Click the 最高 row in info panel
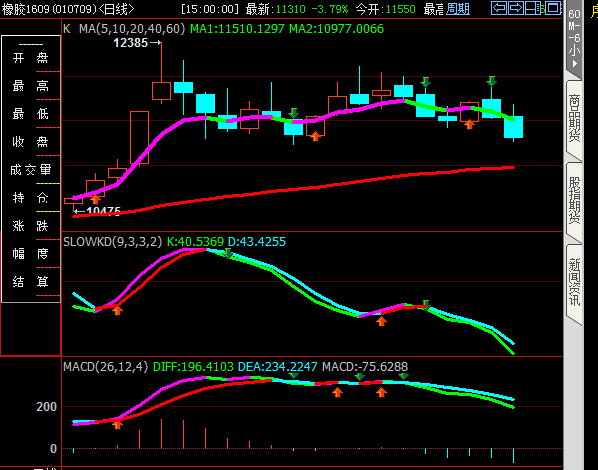Image resolution: width=598 pixels, height=470 pixels. tap(31, 86)
